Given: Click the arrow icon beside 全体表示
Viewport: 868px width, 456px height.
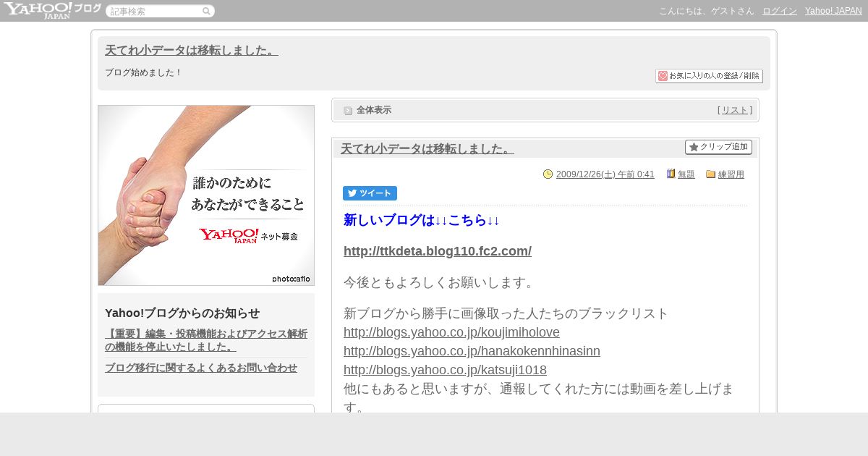Looking at the screenshot, I should pyautogui.click(x=348, y=111).
